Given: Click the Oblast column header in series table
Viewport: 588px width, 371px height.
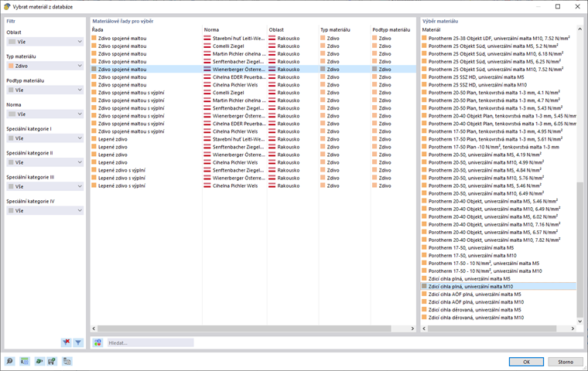Looking at the screenshot, I should 292,29.
